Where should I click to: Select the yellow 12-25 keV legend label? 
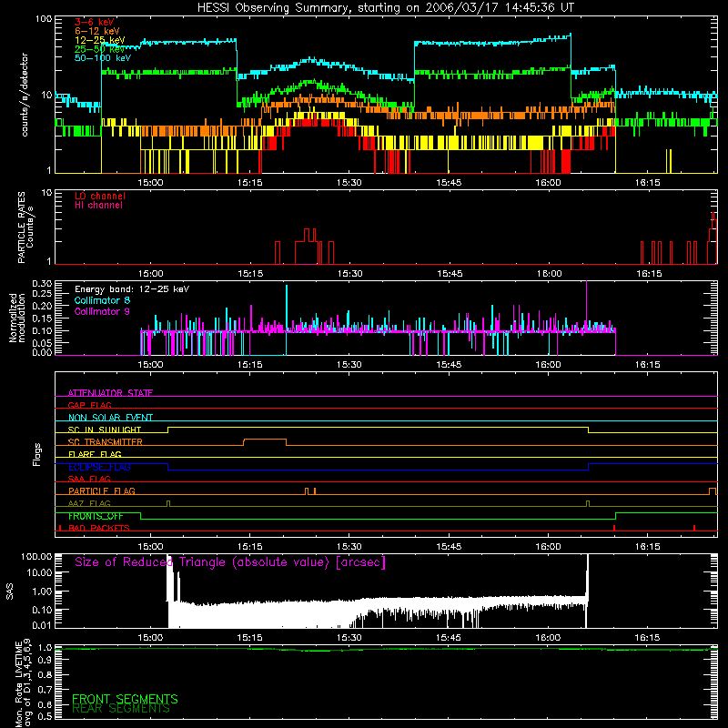click(100, 40)
